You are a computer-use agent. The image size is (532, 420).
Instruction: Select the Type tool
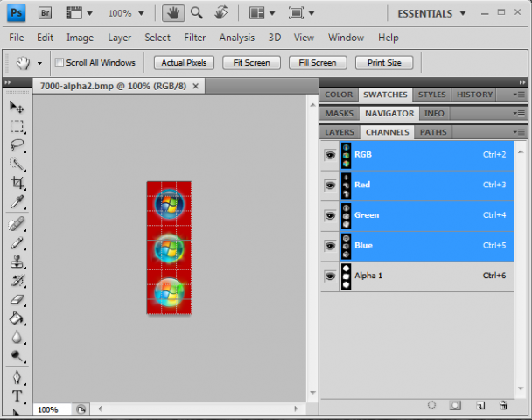pos(17,396)
